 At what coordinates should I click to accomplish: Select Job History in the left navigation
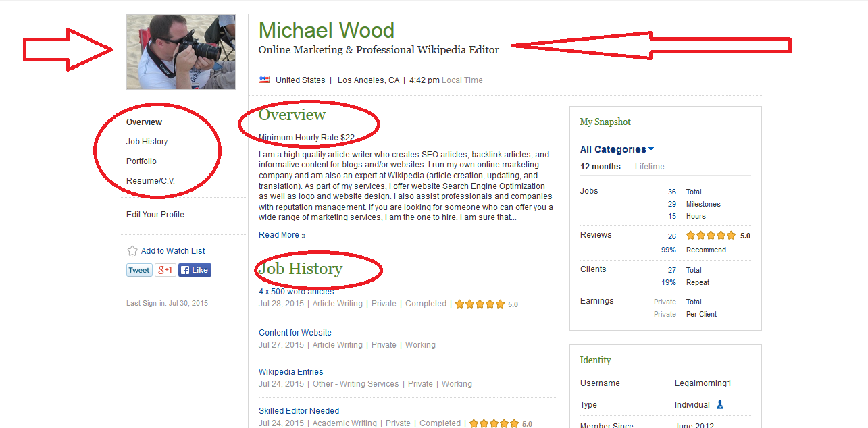point(147,142)
